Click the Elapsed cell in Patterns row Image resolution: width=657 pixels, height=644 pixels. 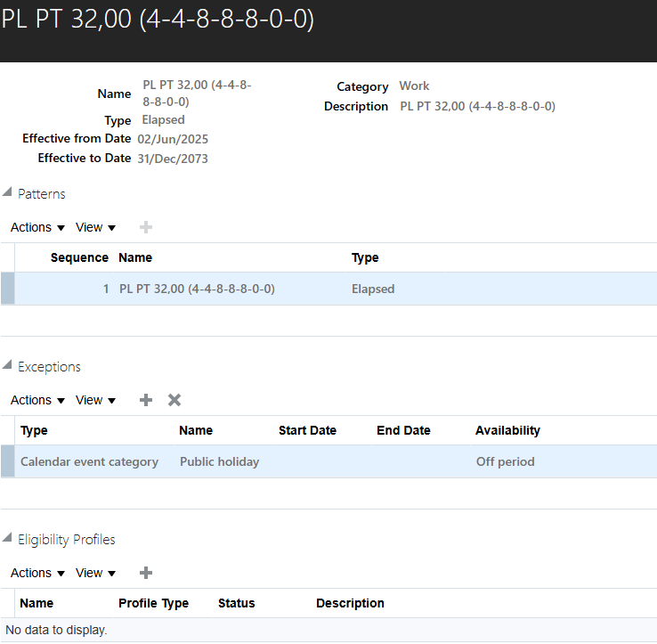[x=373, y=289]
